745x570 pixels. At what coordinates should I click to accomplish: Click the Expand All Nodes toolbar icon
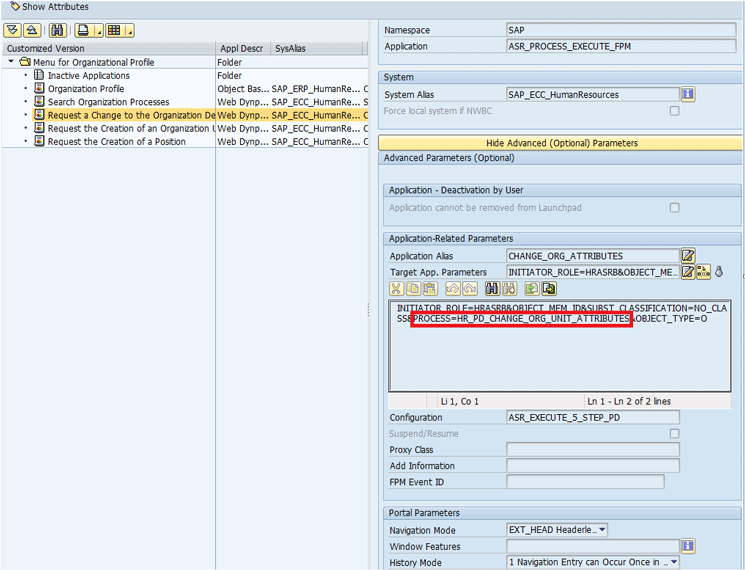coord(12,30)
